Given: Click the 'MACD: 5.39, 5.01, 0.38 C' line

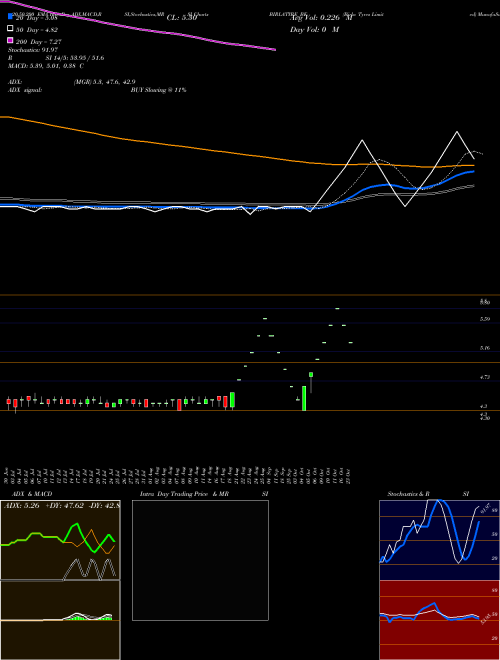Looking at the screenshot, I should click(45, 66).
